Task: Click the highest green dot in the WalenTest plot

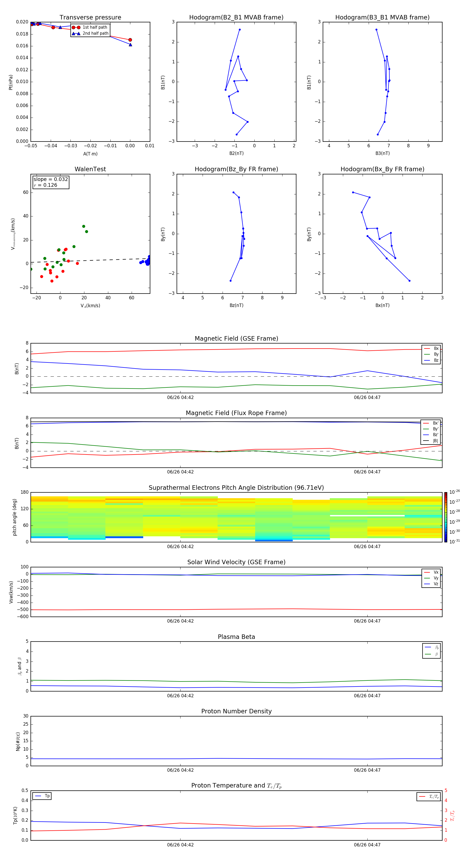Action: point(84,226)
